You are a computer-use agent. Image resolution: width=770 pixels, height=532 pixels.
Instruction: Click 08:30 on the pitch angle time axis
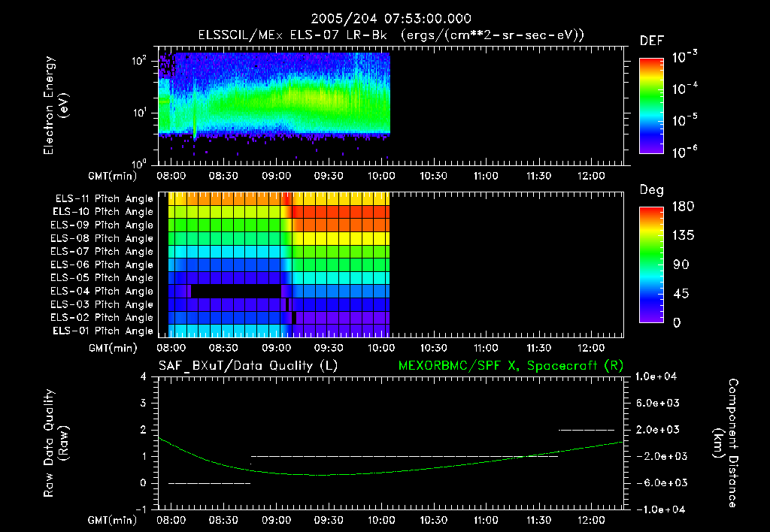coord(223,348)
